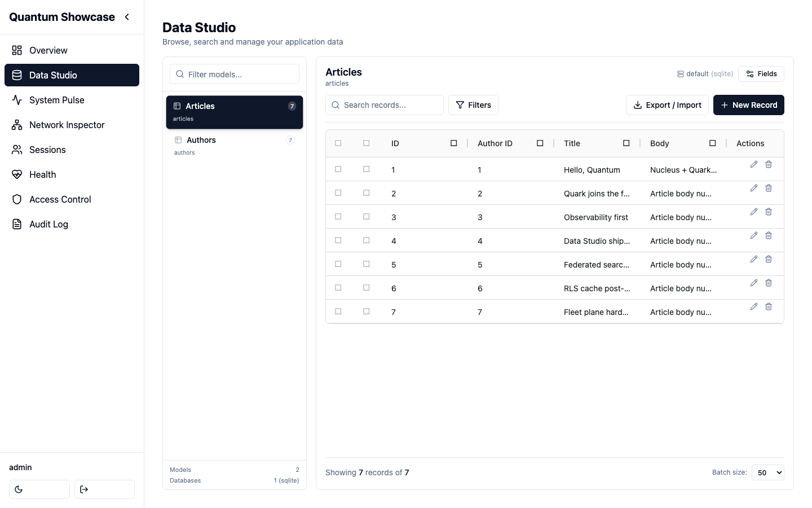Screen dimensions: 812x508
Task: Click the admin user label
Action: [x=20, y=467]
